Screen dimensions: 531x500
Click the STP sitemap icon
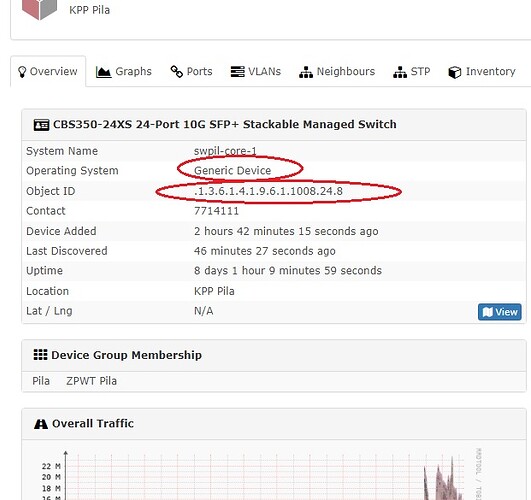400,72
